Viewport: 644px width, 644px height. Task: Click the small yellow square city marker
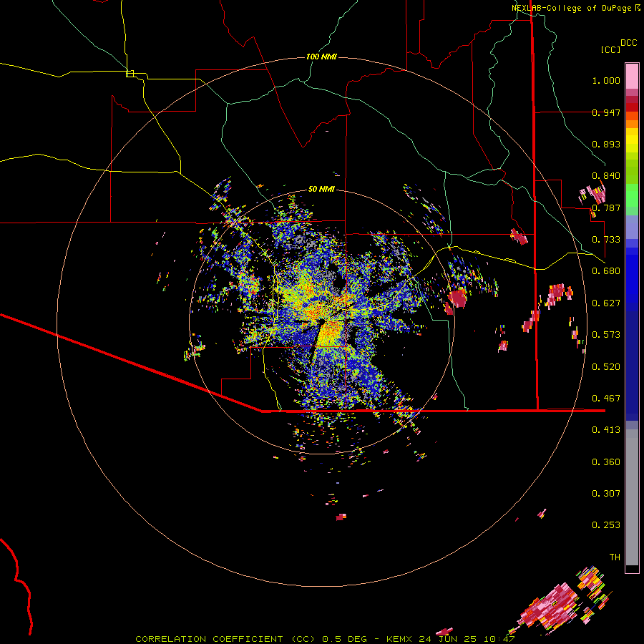click(x=130, y=74)
